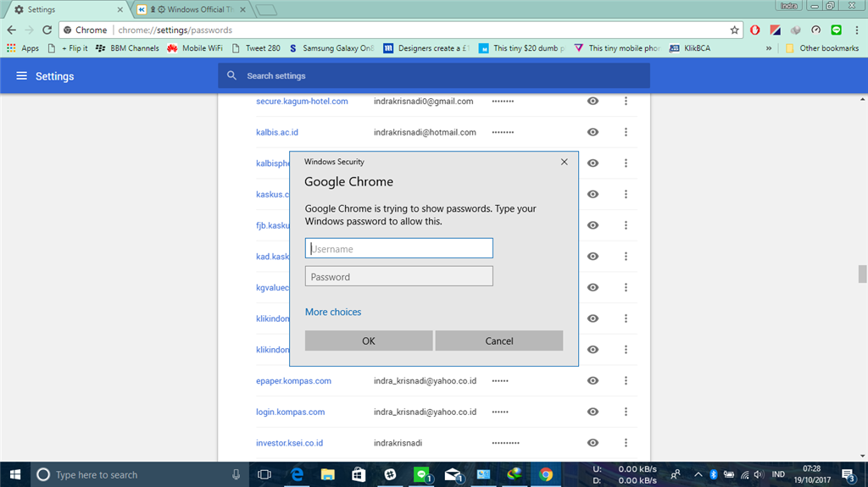868x487 pixels.
Task: Click the Bluetooth tray icon
Action: [713, 474]
